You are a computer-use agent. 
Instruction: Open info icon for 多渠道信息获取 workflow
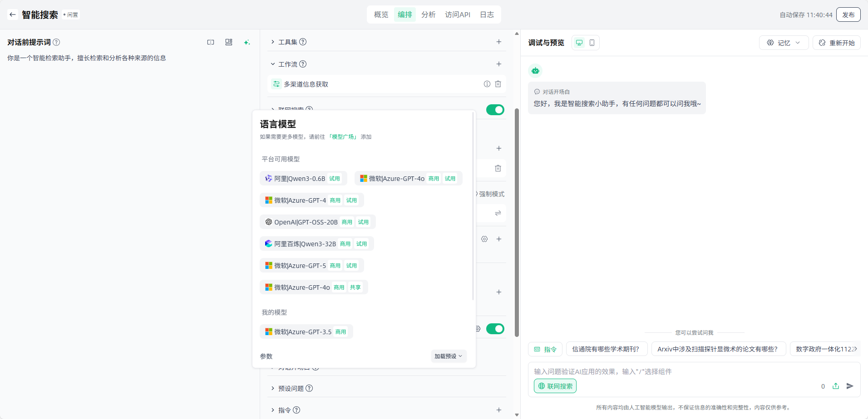[x=487, y=84]
